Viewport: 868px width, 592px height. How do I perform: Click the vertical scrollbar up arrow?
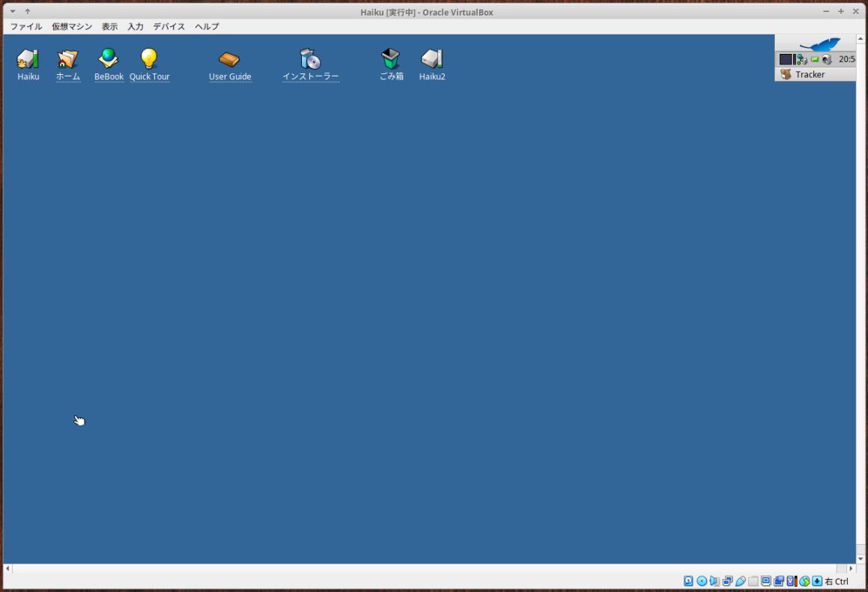tap(861, 39)
